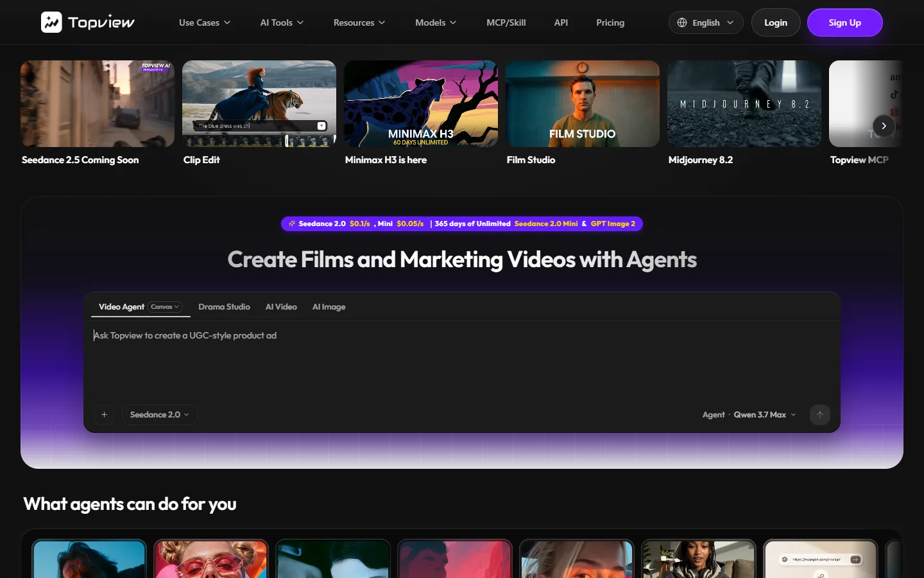Open the Resources dropdown
The width and height of the screenshot is (924, 578).
(x=359, y=22)
